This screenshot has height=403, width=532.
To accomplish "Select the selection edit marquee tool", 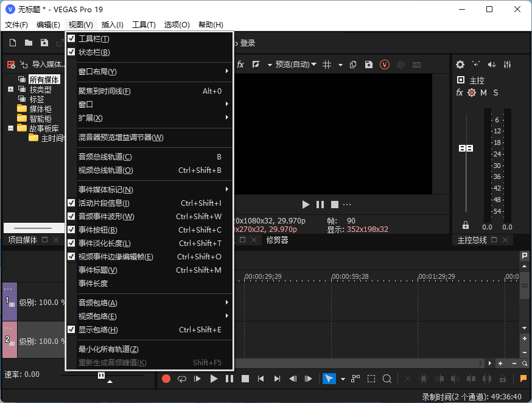I will coord(371,379).
